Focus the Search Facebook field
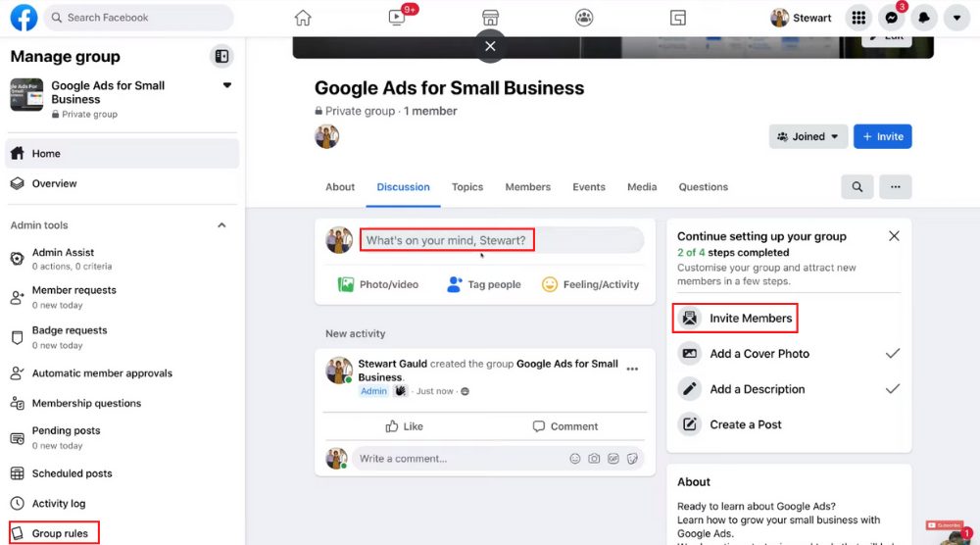Viewport: 980px width, 545px height. tap(139, 18)
